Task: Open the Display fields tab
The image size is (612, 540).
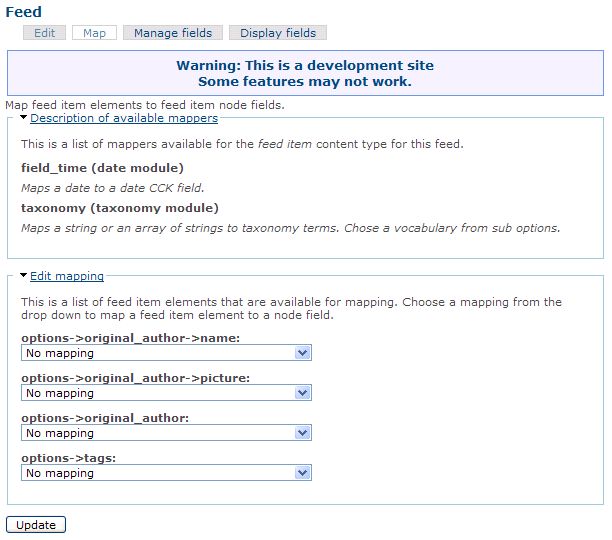Action: [x=278, y=33]
